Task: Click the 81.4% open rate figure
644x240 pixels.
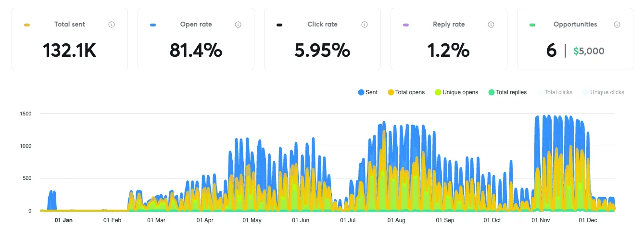Action: (196, 51)
